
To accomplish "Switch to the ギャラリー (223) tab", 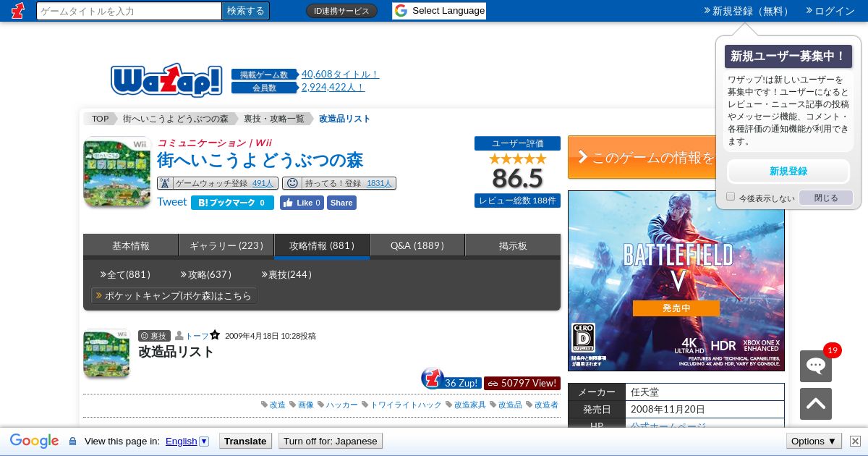I will pyautogui.click(x=226, y=245).
